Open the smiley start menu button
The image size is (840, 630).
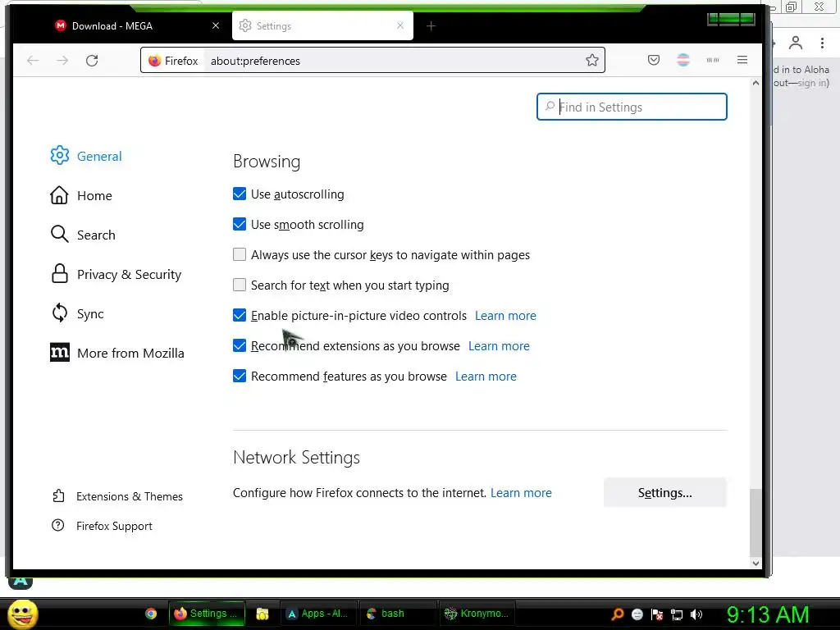(22, 614)
